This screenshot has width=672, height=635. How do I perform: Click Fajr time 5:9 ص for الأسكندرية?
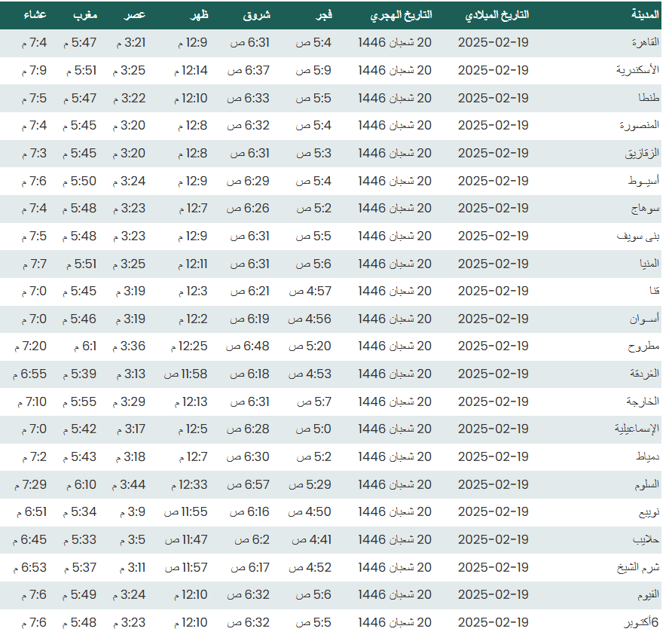click(313, 70)
